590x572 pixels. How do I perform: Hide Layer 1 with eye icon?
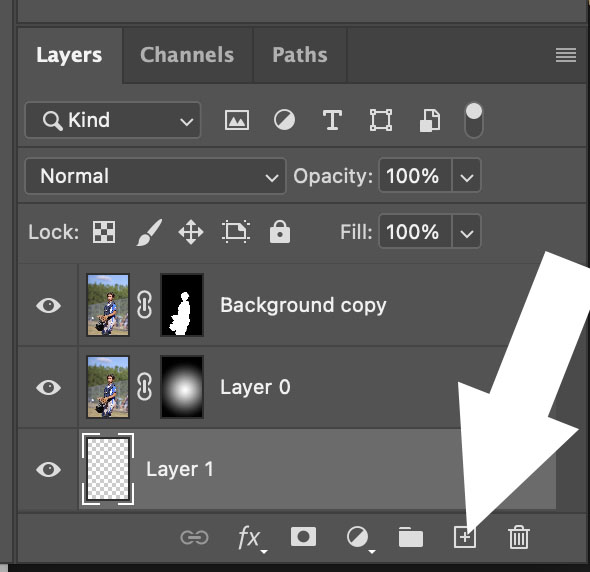click(49, 469)
